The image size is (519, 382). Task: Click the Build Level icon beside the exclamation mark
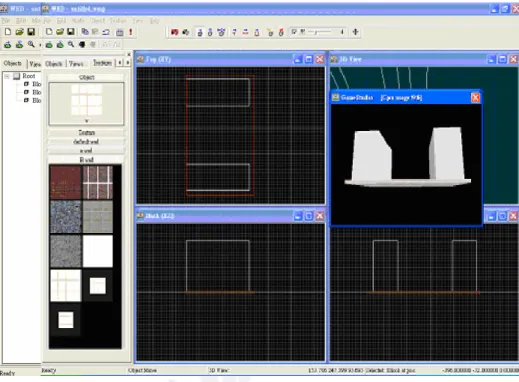click(120, 32)
